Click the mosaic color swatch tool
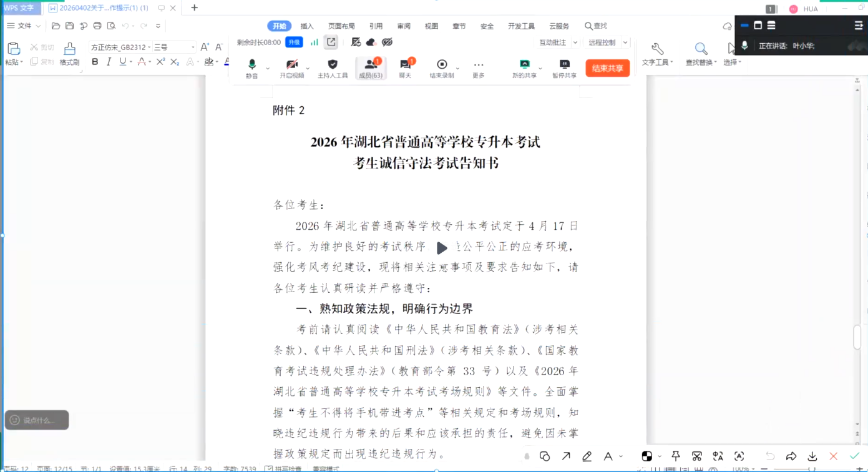 [647, 456]
